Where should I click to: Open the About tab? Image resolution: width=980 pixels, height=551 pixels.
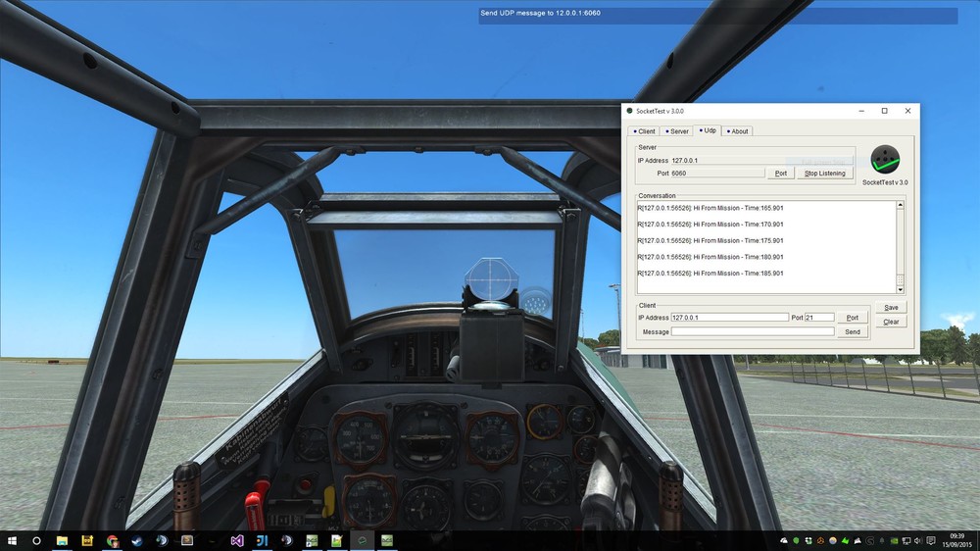[x=738, y=131]
